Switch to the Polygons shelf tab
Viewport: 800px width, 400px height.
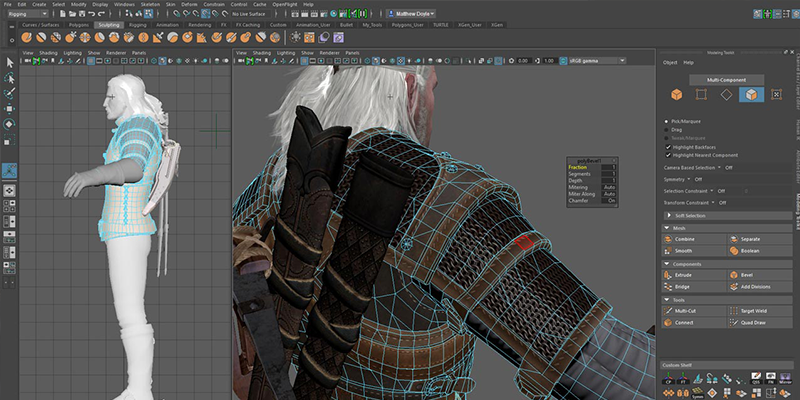[x=79, y=24]
